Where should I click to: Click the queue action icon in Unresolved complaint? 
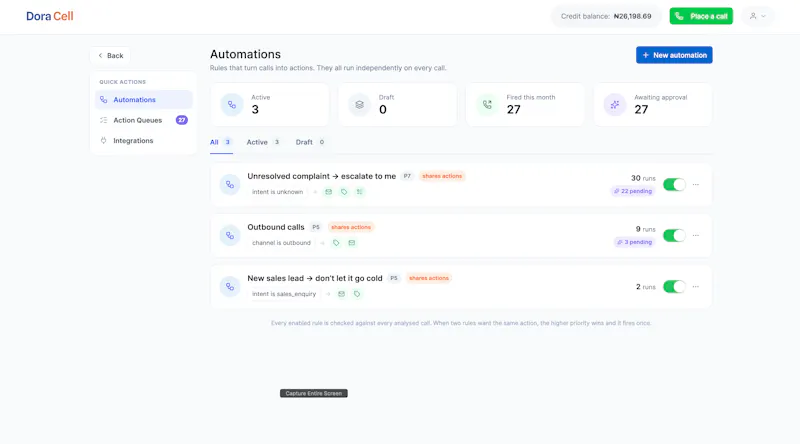click(x=360, y=192)
